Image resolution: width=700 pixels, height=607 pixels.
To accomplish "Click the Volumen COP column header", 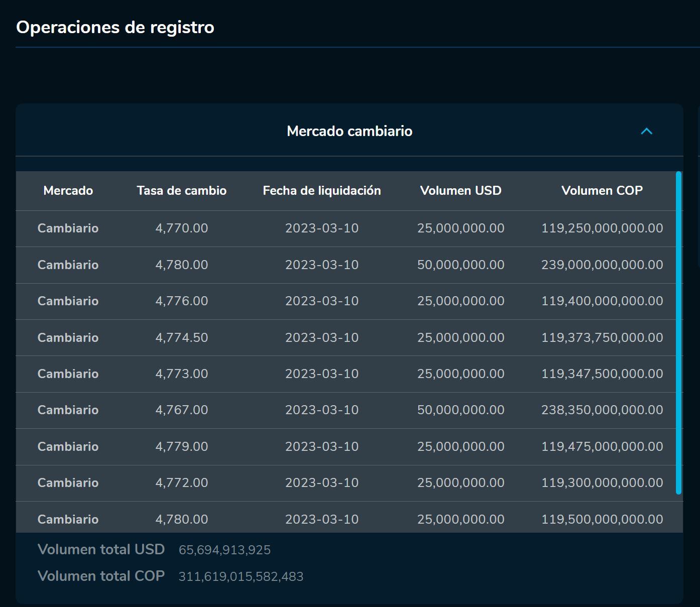I will click(603, 191).
